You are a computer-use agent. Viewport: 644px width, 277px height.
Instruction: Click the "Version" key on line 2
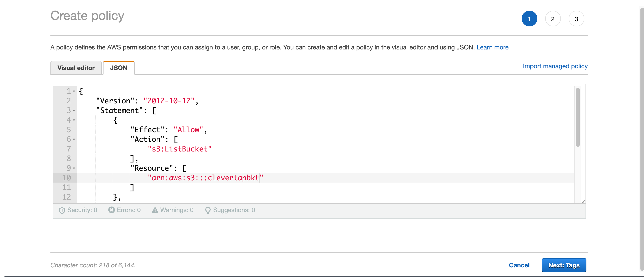point(115,101)
